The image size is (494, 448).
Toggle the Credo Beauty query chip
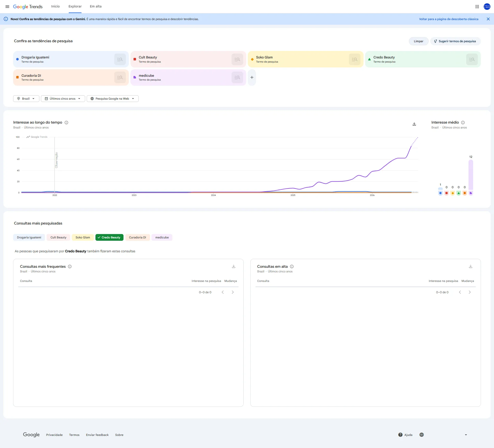109,237
